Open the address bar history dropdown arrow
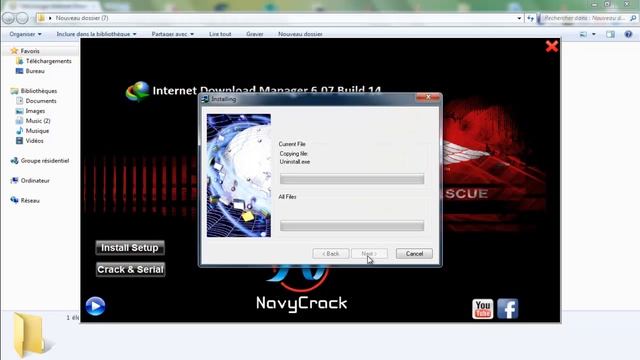The image size is (640, 360). pyautogui.click(x=519, y=18)
